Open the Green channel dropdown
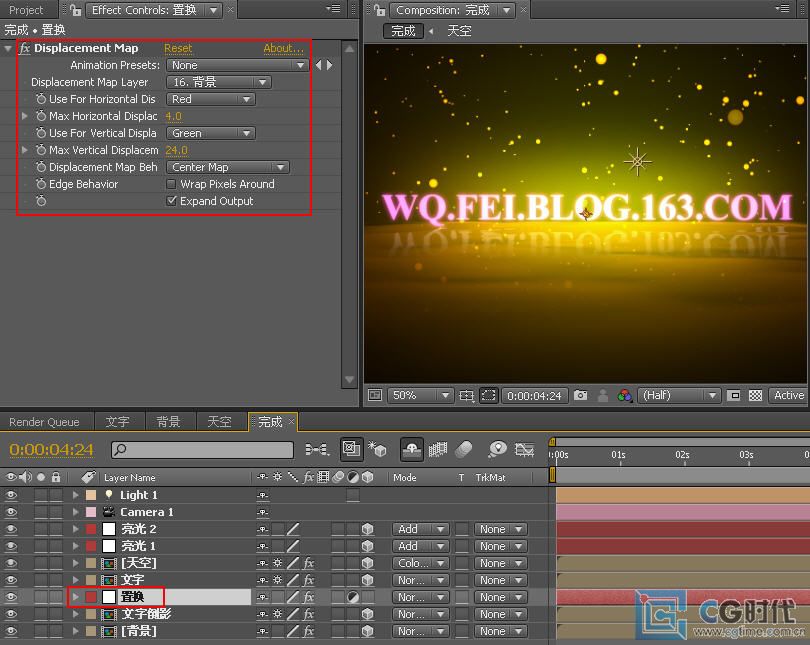 point(210,133)
